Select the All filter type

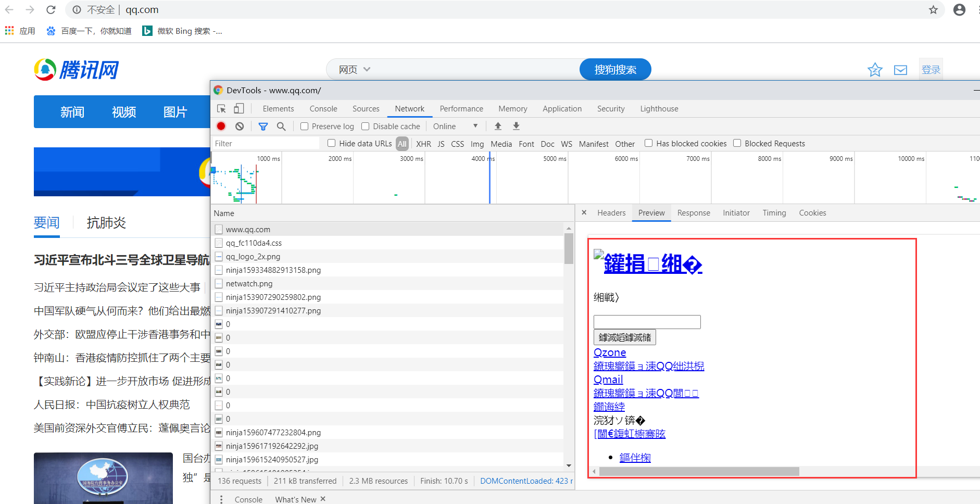(402, 144)
